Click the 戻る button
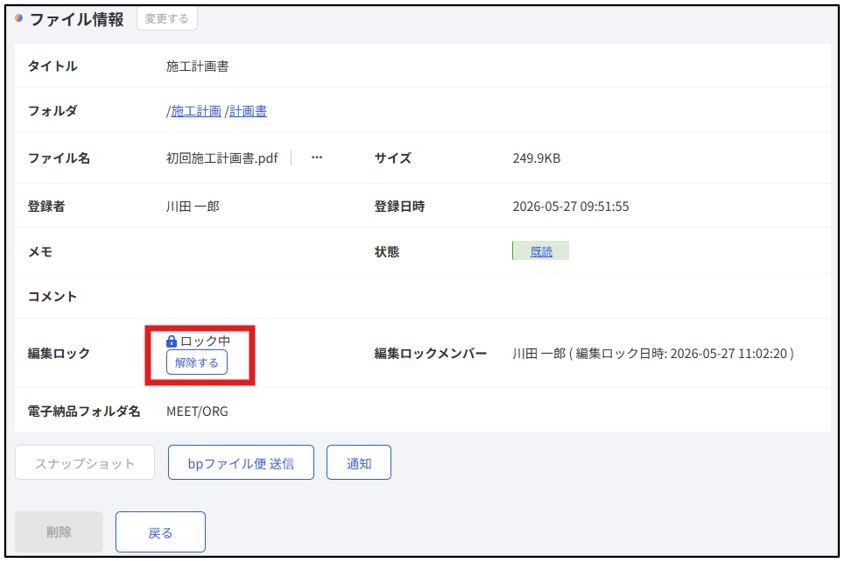 point(160,532)
